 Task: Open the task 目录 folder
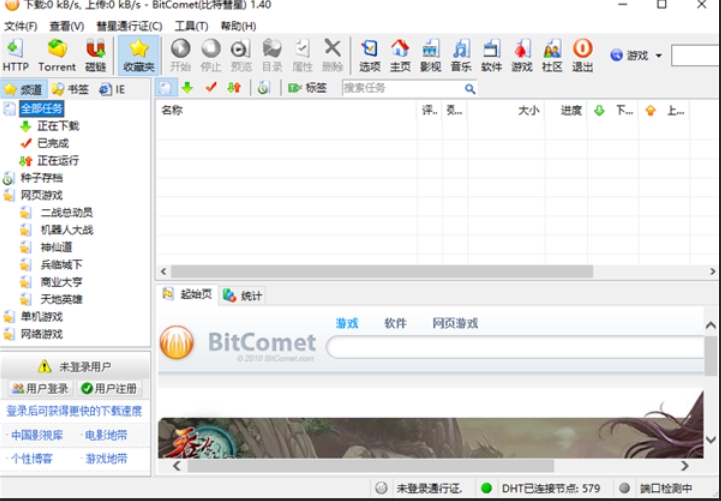click(x=272, y=55)
